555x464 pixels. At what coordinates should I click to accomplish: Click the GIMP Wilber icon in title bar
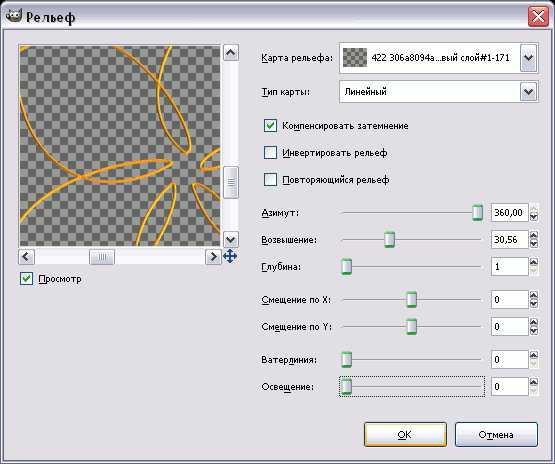pos(13,15)
